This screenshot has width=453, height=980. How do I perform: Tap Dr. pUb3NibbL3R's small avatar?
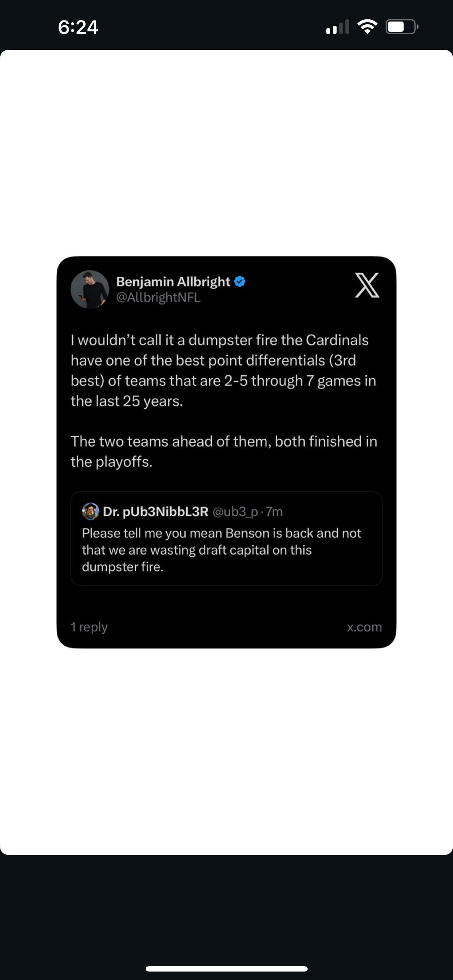pos(91,511)
